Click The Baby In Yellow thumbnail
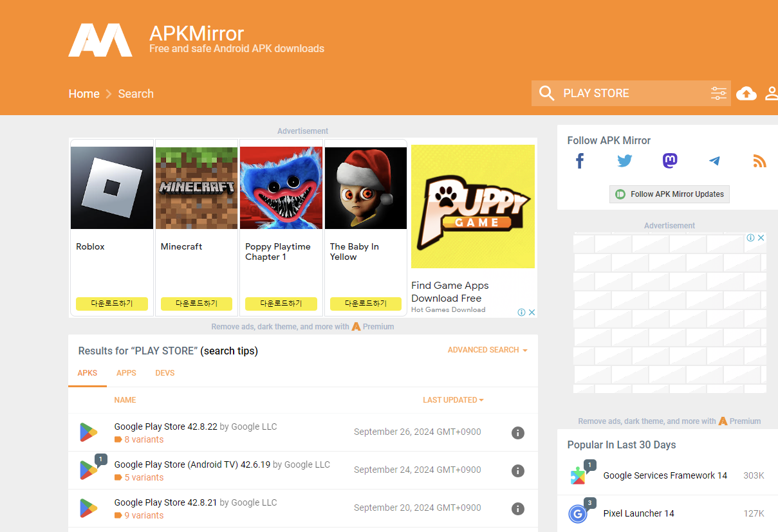Image resolution: width=778 pixels, height=532 pixels. (x=366, y=188)
